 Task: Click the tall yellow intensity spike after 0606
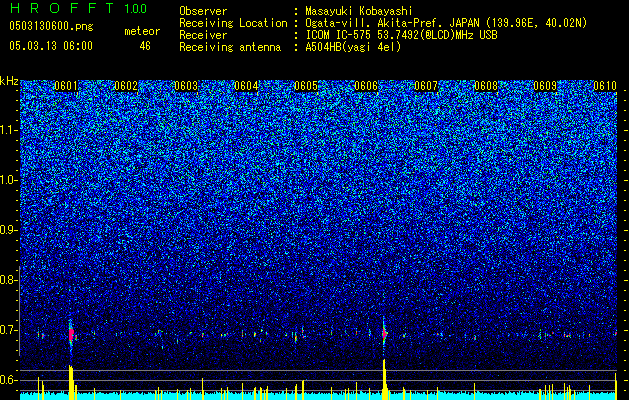[x=384, y=380]
